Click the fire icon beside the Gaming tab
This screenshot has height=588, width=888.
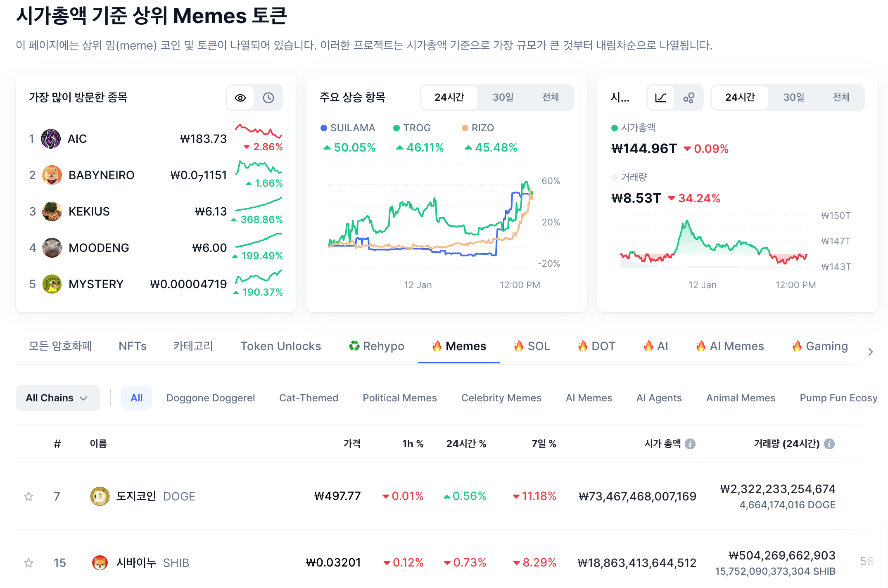tap(797, 346)
